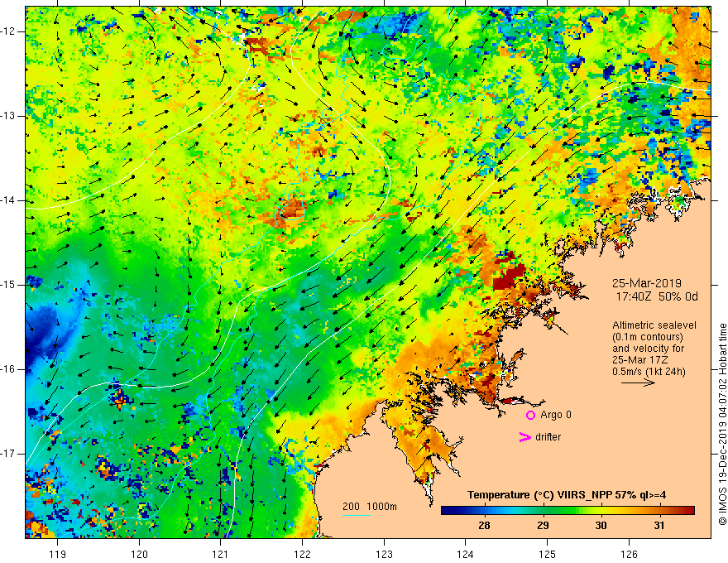Image resolution: width=728 pixels, height=563 pixels.
Task: Click the -14 latitude axis label
Action: (x=11, y=200)
